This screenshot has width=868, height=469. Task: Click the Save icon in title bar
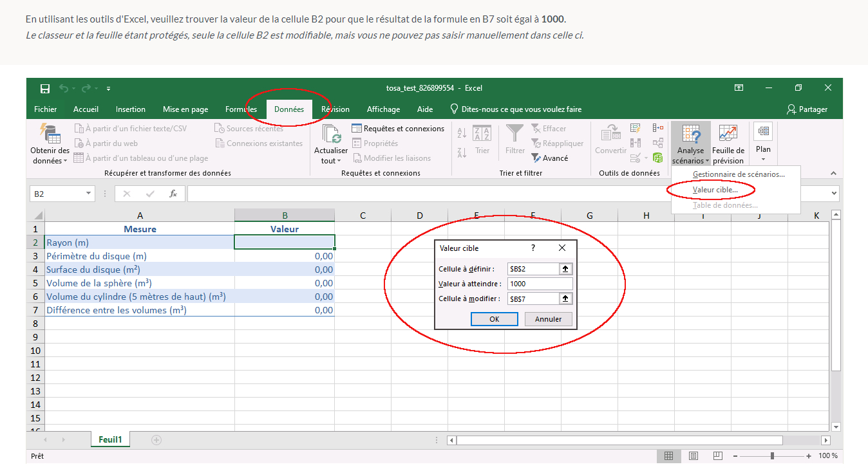click(45, 88)
